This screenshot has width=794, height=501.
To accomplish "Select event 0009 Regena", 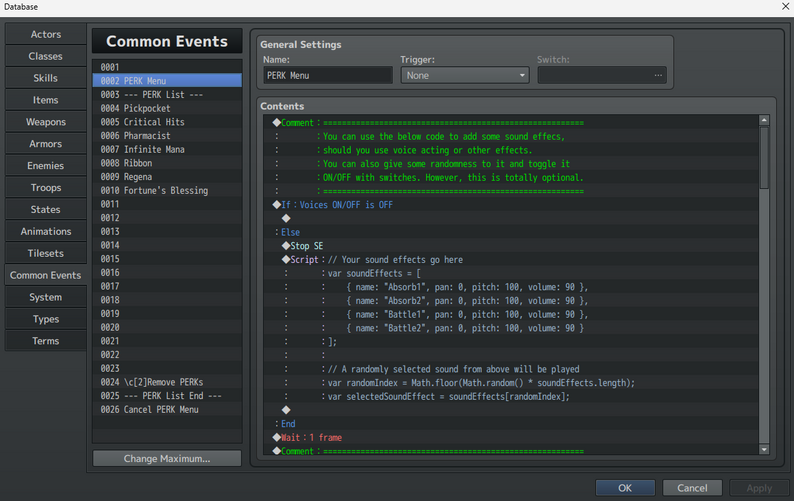I will coord(167,176).
